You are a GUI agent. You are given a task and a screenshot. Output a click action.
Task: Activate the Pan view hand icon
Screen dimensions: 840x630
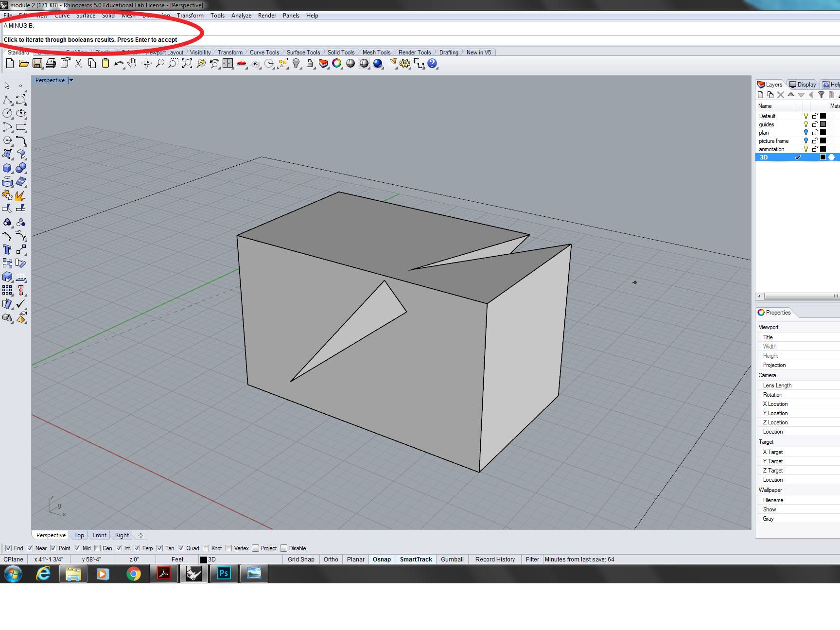132,64
